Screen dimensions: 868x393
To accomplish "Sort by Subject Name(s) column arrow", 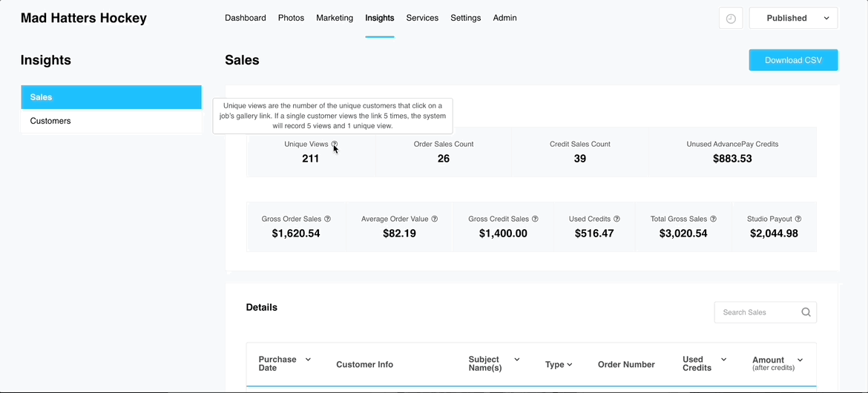I will (516, 360).
